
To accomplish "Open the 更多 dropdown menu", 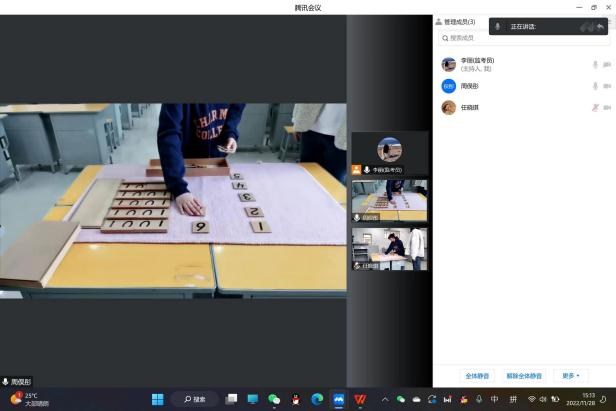I will 570,376.
